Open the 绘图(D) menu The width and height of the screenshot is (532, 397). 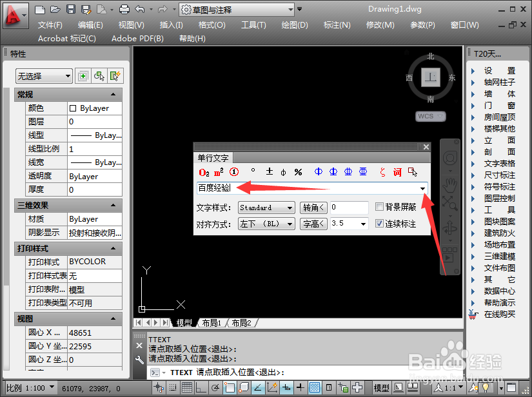[295, 25]
